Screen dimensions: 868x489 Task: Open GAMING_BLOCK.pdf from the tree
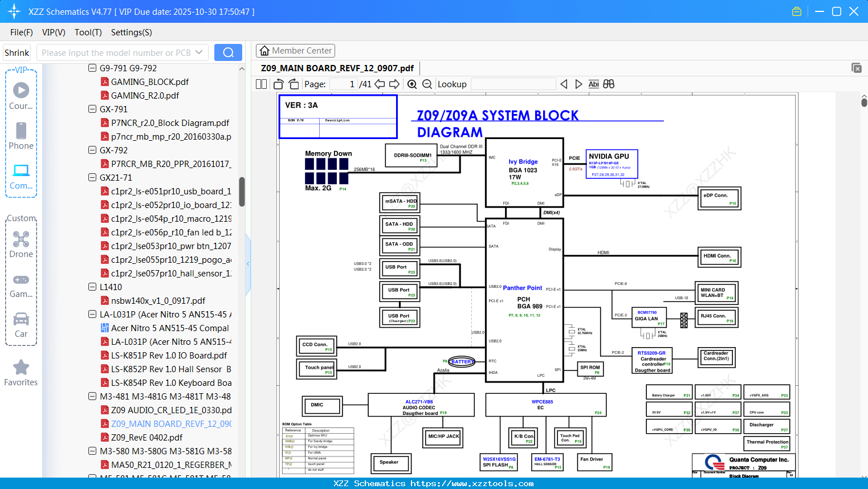[x=150, y=82]
